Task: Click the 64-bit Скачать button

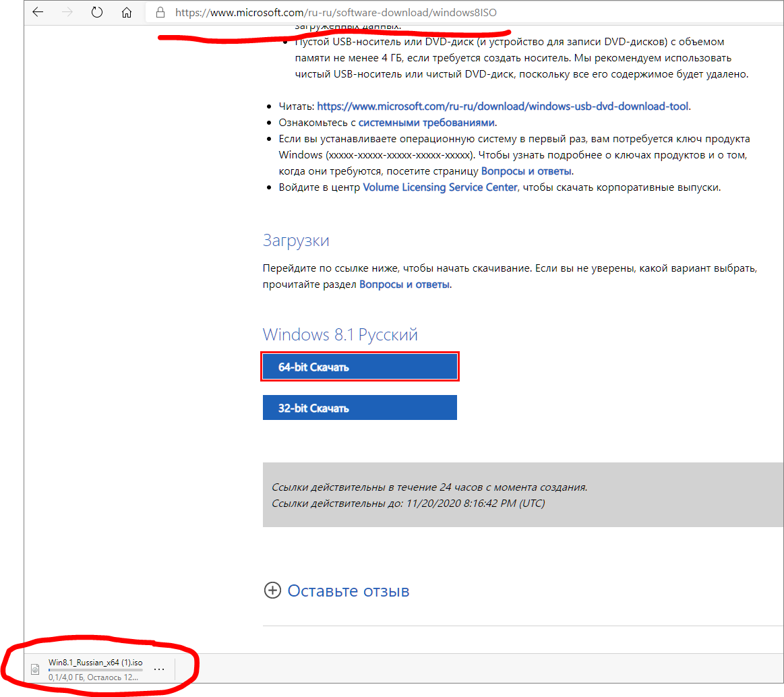Action: [359, 367]
